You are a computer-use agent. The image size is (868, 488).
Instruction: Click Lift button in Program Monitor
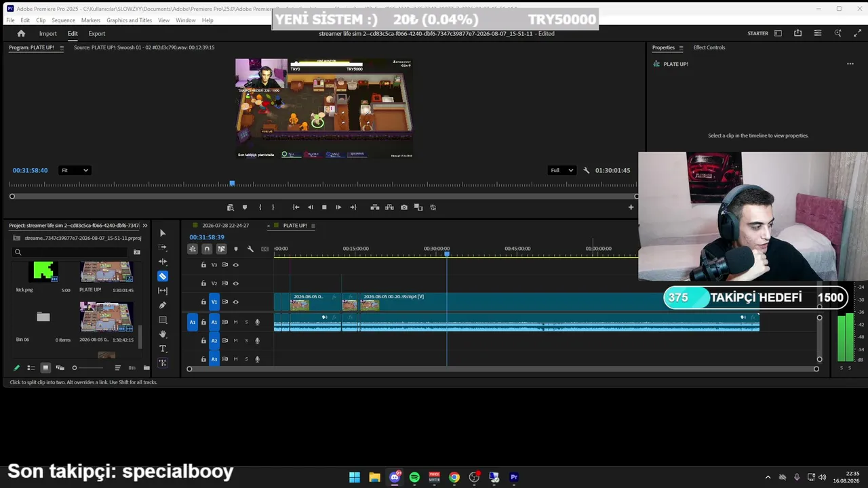click(375, 207)
